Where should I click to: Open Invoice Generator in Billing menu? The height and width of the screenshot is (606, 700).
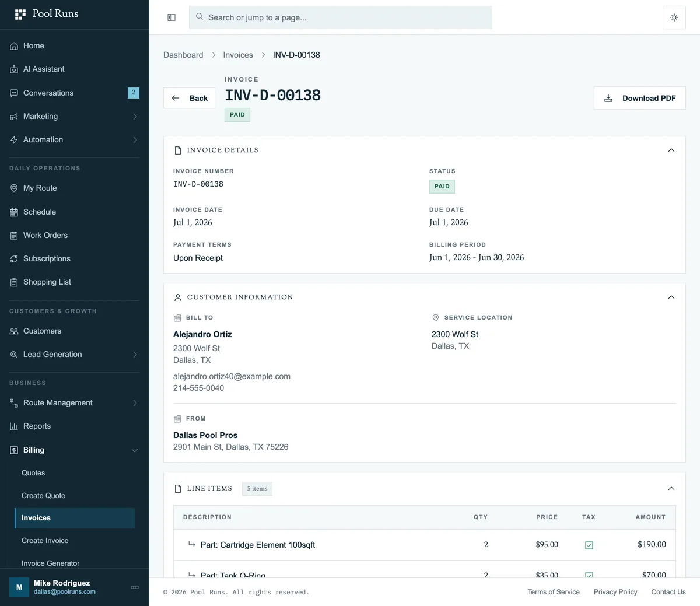pyautogui.click(x=75, y=563)
